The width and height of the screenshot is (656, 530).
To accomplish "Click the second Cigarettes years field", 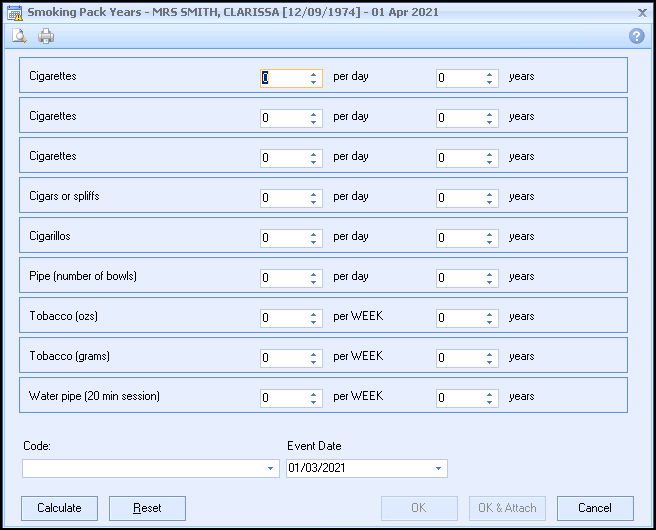I will click(x=458, y=118).
